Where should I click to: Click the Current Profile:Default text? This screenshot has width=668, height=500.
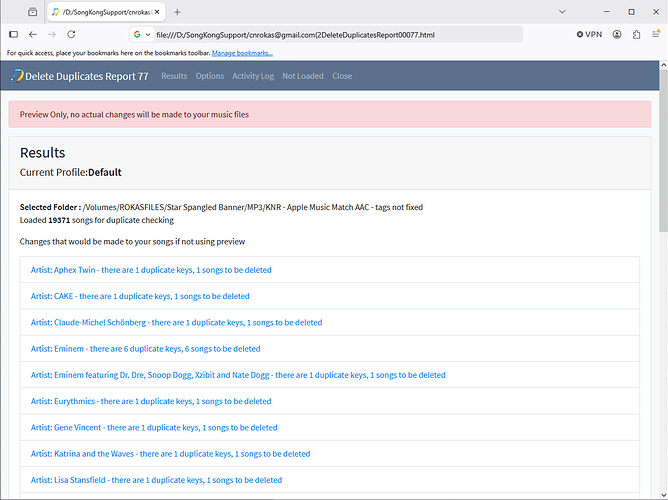click(x=71, y=172)
